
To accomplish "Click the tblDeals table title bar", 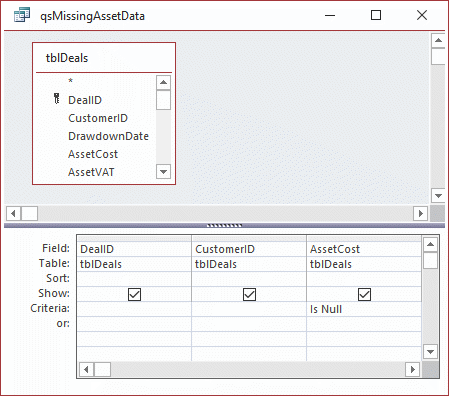I will 104,58.
